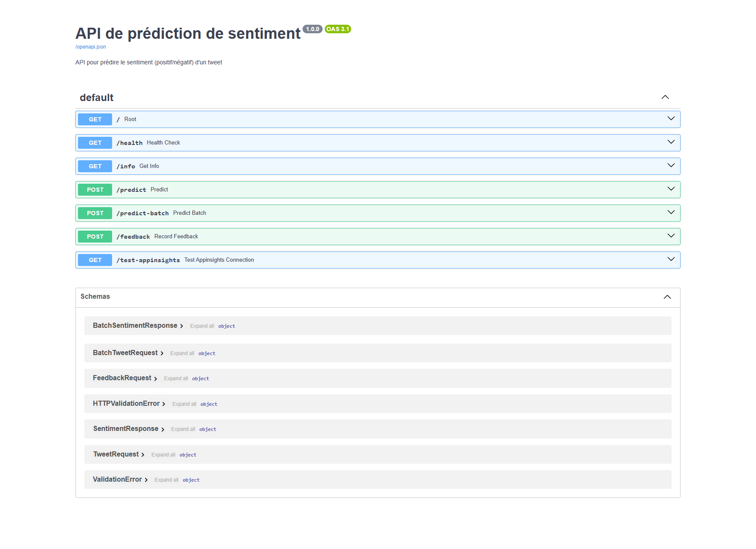Click the GET badge for /info
The height and width of the screenshot is (549, 756).
coord(95,166)
